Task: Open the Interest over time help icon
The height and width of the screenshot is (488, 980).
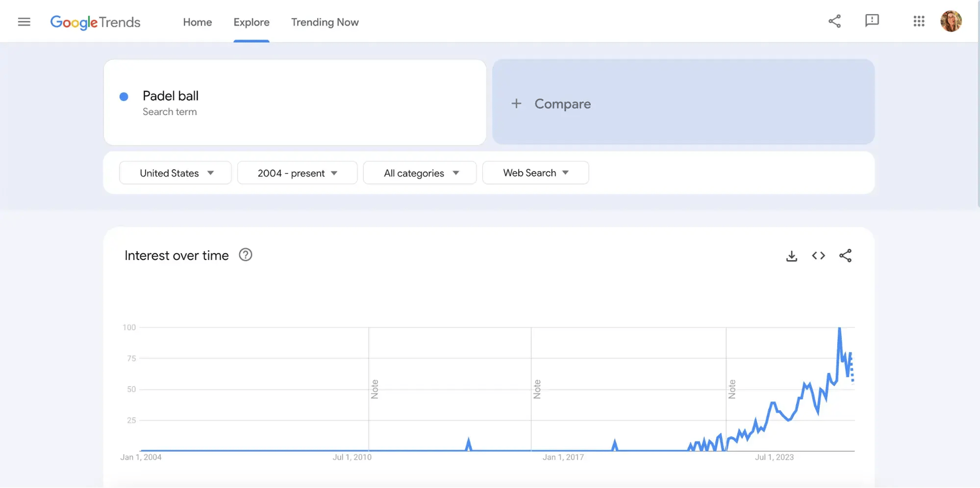Action: (x=245, y=255)
